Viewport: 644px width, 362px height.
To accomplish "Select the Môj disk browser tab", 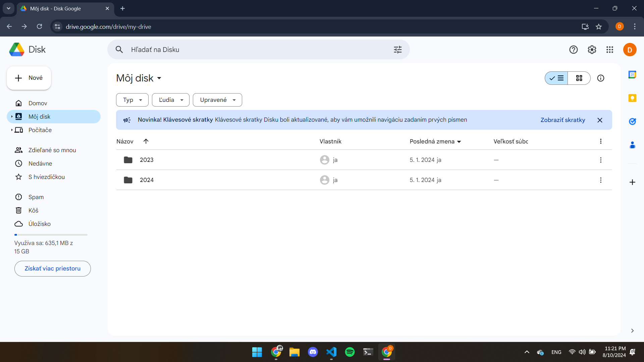I will click(x=65, y=9).
